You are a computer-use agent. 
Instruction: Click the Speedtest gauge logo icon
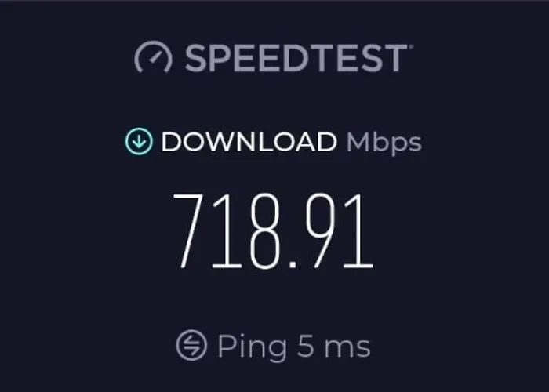point(154,57)
